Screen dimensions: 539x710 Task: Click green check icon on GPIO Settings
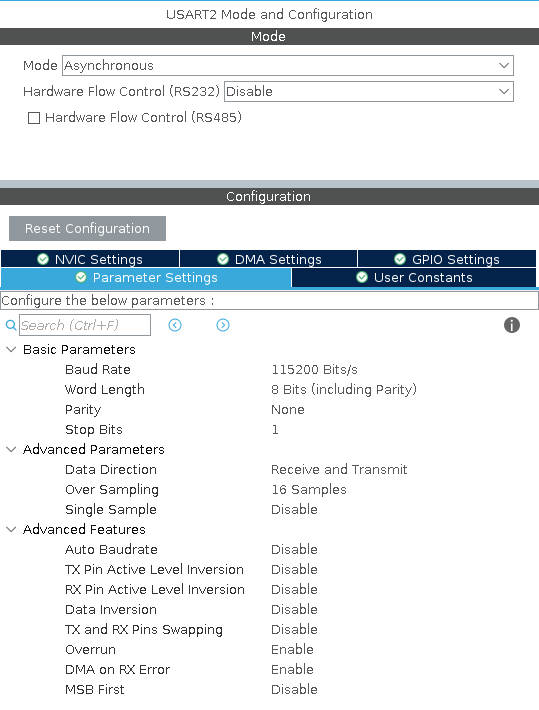tap(400, 259)
